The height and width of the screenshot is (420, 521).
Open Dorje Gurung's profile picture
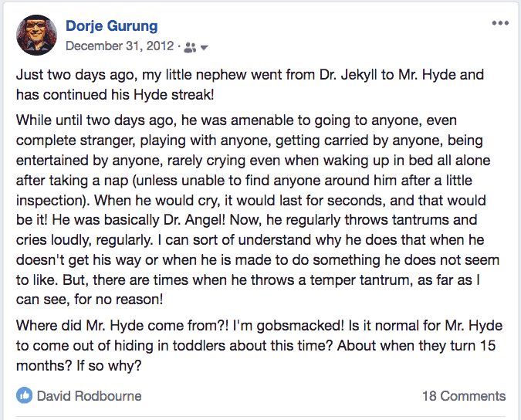[36, 35]
